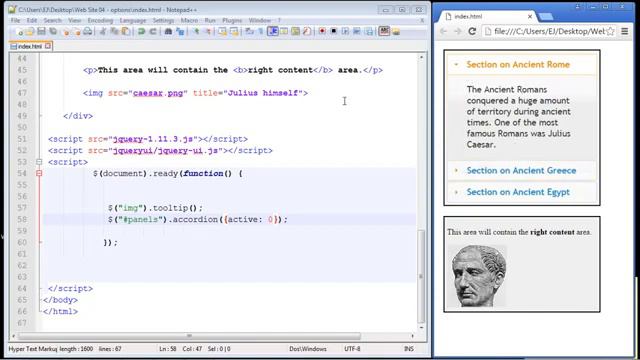Click Run Macro Multiple Times icon

pos(357,31)
